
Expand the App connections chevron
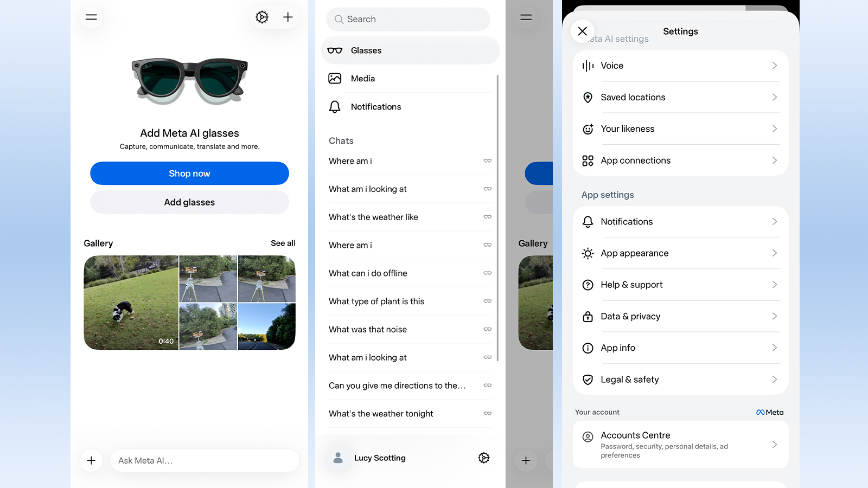775,160
